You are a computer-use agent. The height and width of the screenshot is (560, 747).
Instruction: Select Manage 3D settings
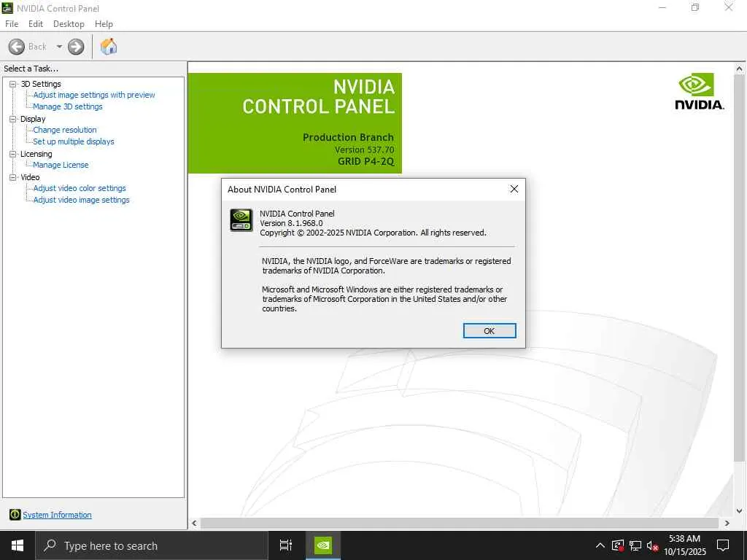(68, 106)
